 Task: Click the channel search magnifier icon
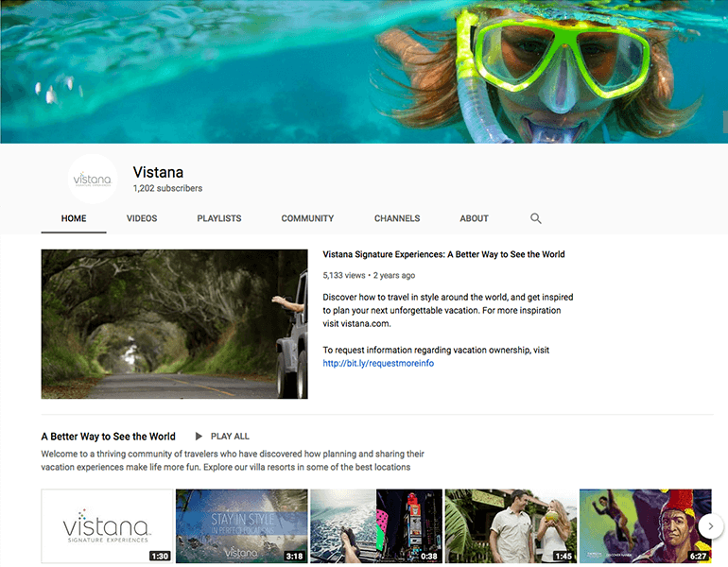[x=536, y=218]
